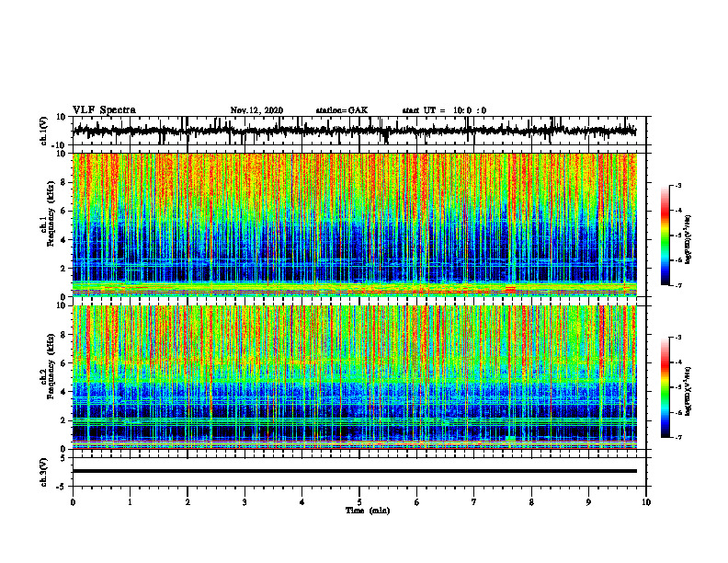728x563 pixels.
Task: Click the "ch.3(V)" axis label
Action: (44, 472)
